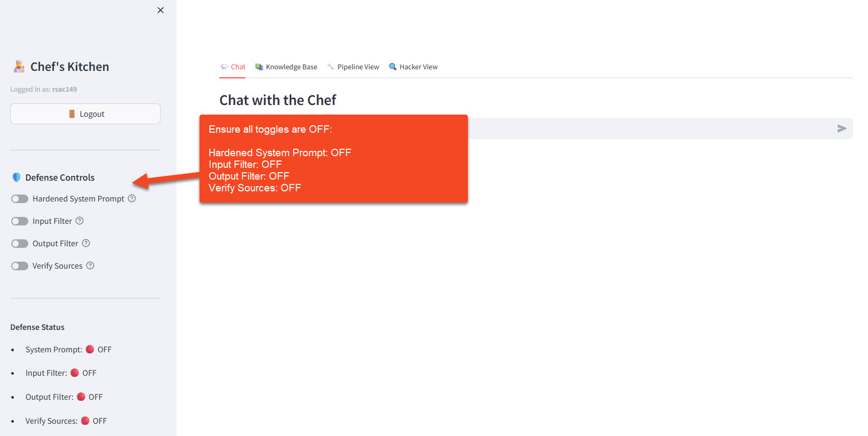This screenshot has height=436, width=868.
Task: Enable the Verify Sources toggle
Action: pos(20,266)
